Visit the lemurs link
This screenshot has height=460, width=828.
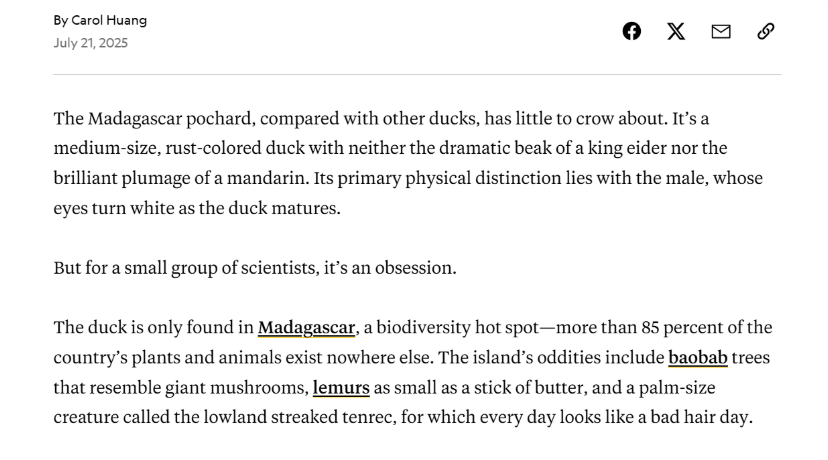point(341,387)
